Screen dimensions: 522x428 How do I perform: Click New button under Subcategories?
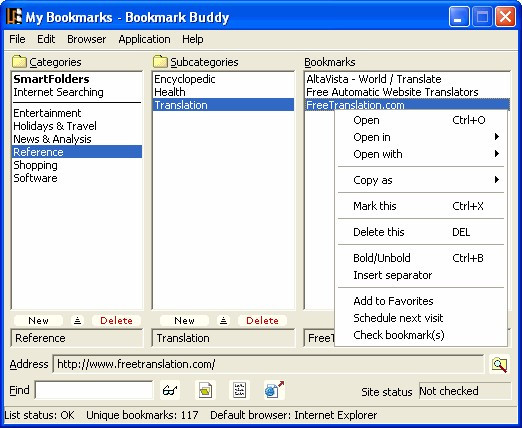(184, 321)
